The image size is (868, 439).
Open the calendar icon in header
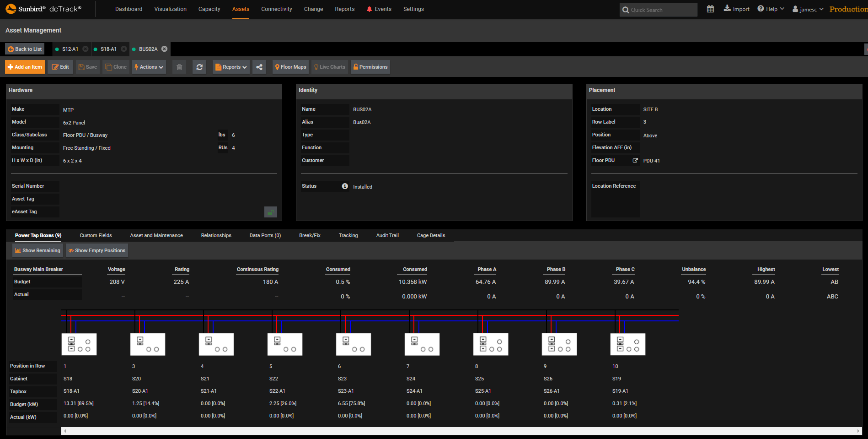click(x=710, y=9)
